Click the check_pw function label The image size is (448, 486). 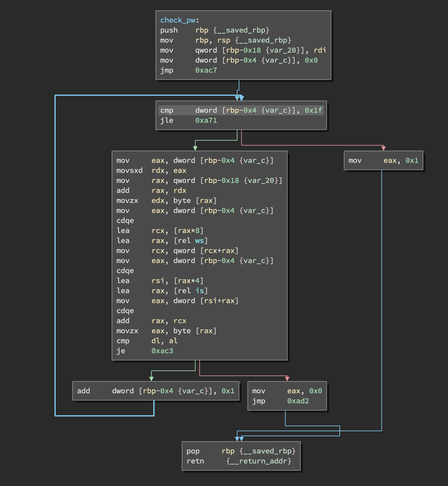pyautogui.click(x=178, y=20)
